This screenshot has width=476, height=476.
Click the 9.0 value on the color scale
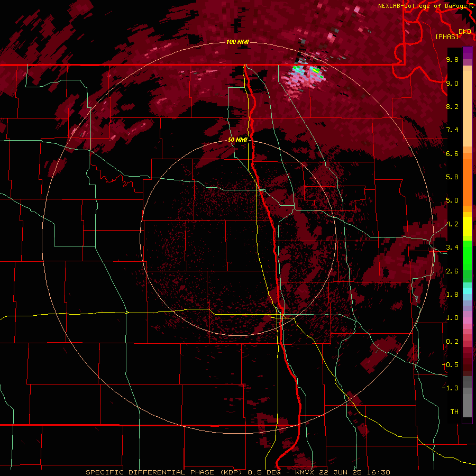(x=452, y=83)
